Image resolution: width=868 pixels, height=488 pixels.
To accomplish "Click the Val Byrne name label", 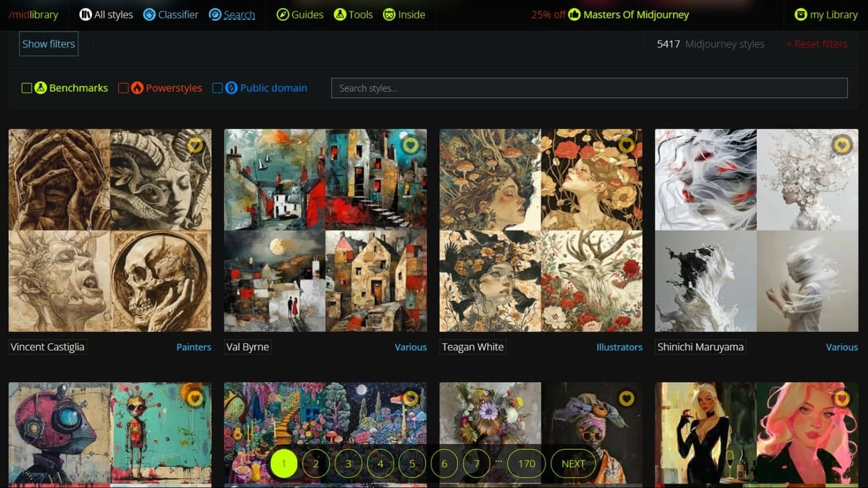I will pos(248,347).
